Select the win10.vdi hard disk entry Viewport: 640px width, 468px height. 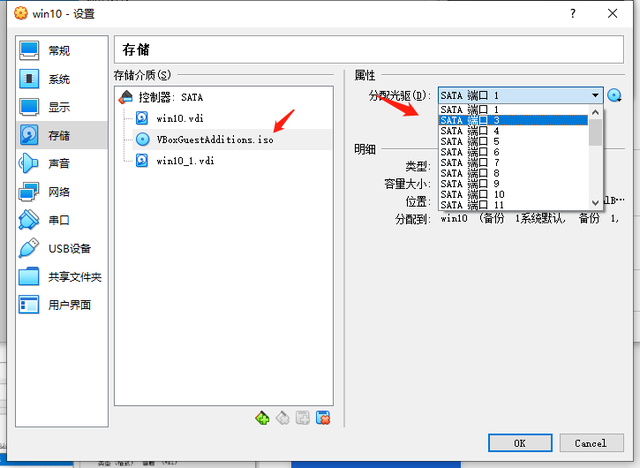tap(232, 118)
